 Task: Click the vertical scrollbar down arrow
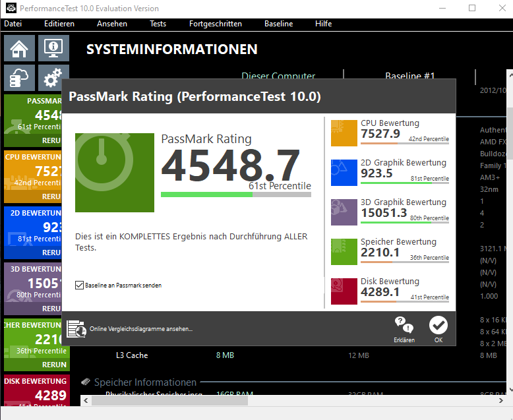point(510,390)
